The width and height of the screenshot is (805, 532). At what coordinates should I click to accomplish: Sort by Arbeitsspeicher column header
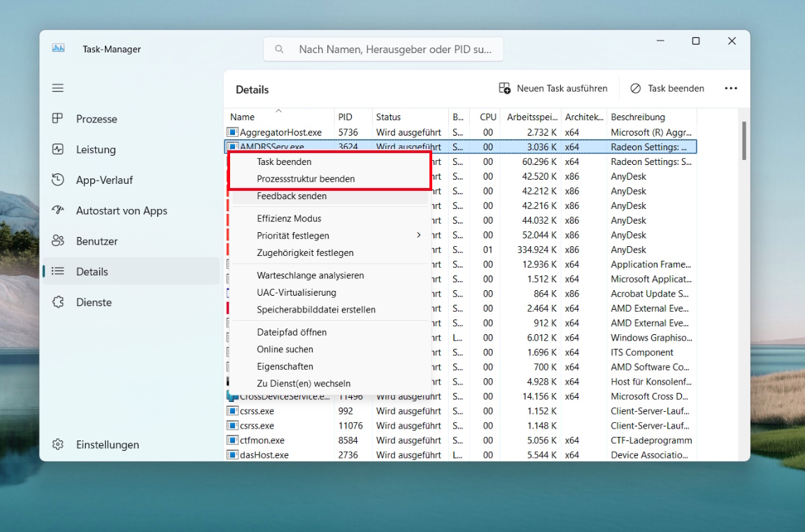pos(532,117)
